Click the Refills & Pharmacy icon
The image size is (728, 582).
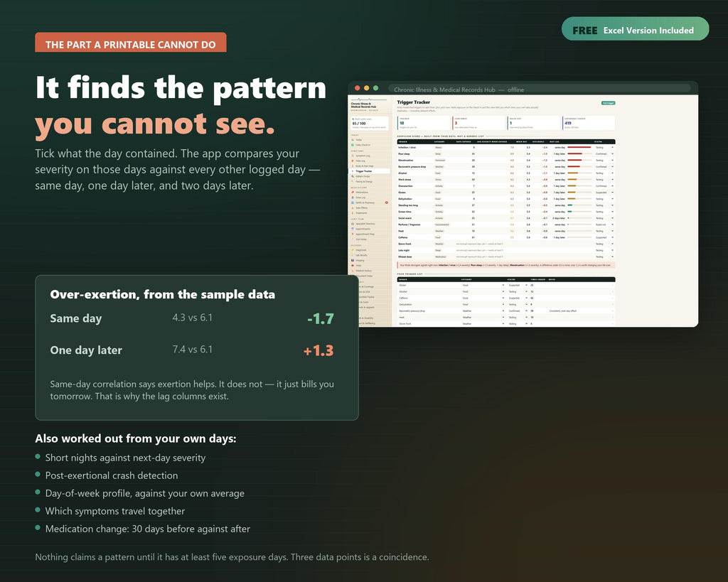click(x=353, y=203)
